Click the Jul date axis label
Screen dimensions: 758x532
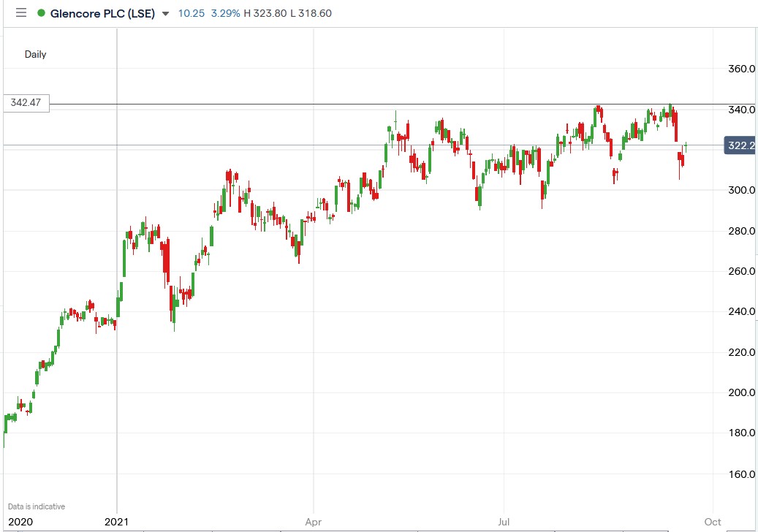(503, 522)
